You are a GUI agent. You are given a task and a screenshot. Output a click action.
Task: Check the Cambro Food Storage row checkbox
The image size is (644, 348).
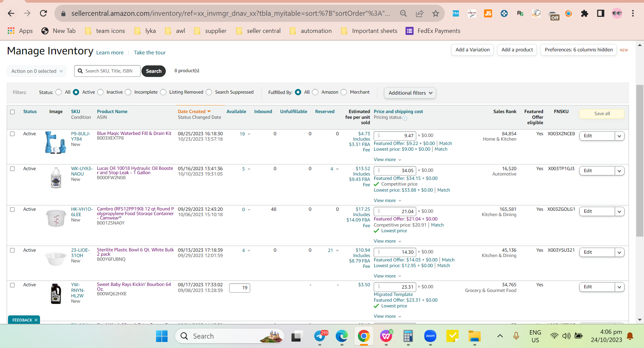(12, 209)
